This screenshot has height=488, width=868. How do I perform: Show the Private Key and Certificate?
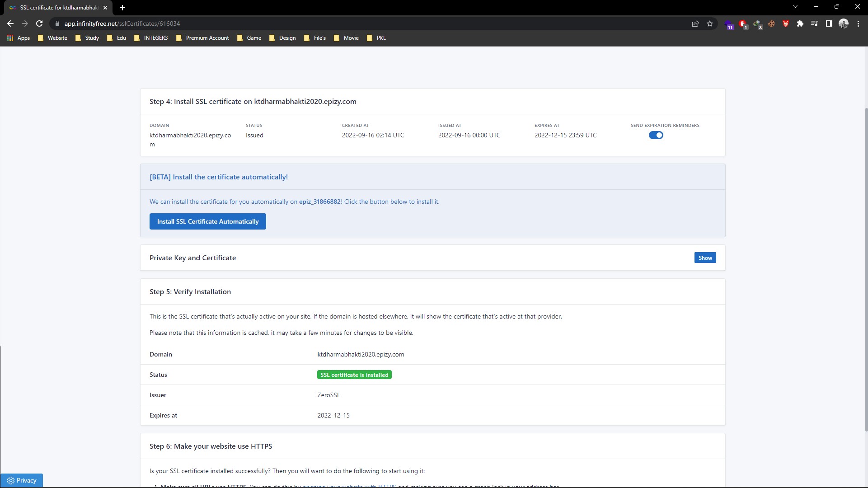705,258
